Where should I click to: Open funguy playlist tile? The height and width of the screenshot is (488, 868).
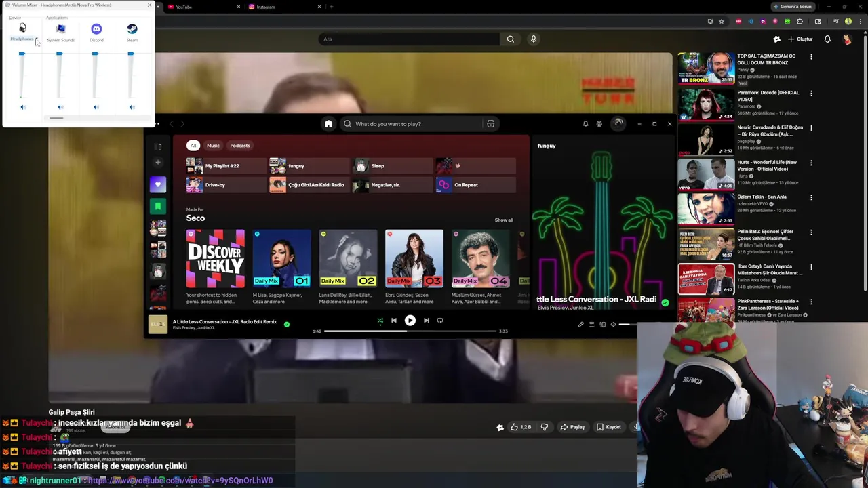309,166
